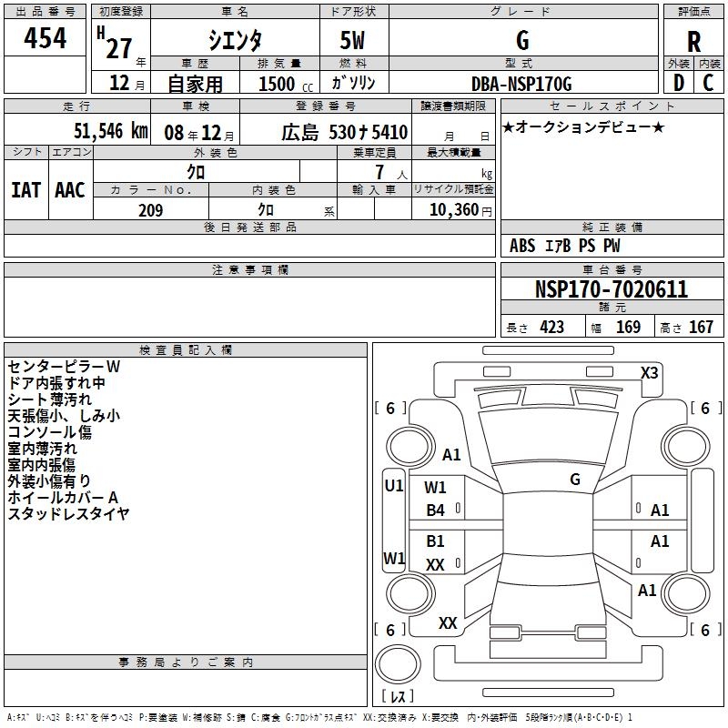Viewport: 728px width, 728px height.
Task: Click inspector note センターピラーW
Action: 64,367
